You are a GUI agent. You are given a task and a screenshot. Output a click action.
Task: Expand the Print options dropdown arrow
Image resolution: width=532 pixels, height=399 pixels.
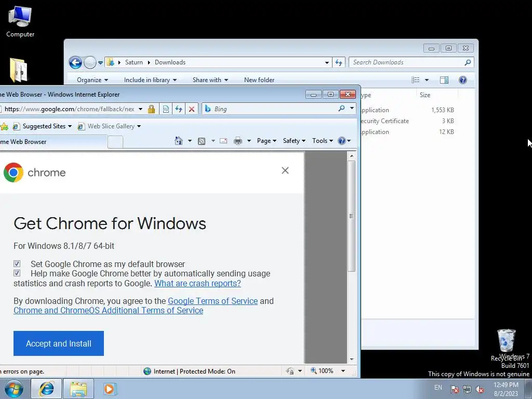(x=249, y=141)
